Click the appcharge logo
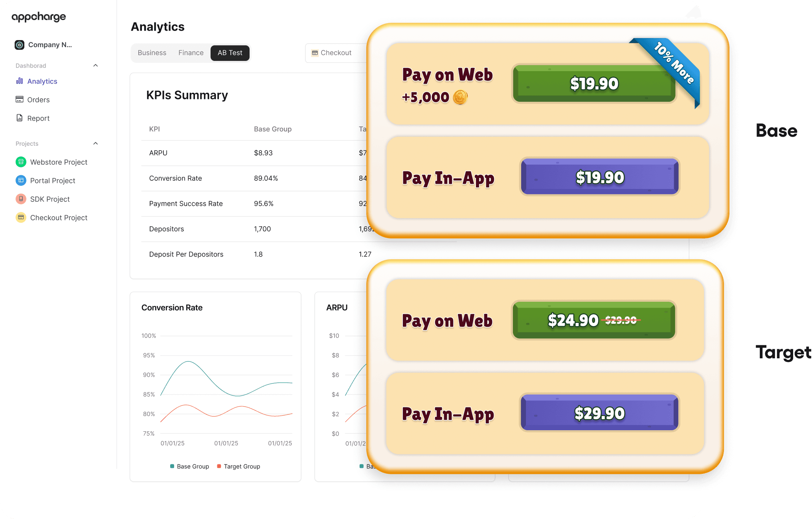Viewport: 812px width, 519px height. coord(39,17)
